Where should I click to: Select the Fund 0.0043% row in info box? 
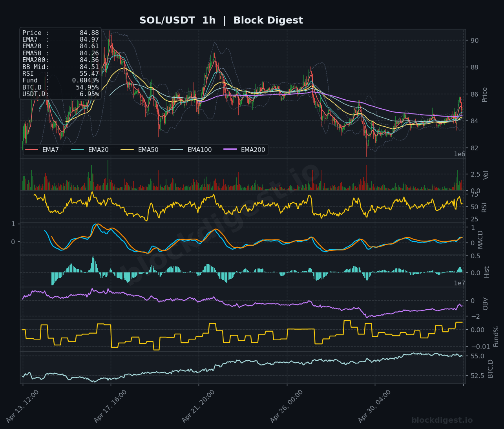[60, 80]
